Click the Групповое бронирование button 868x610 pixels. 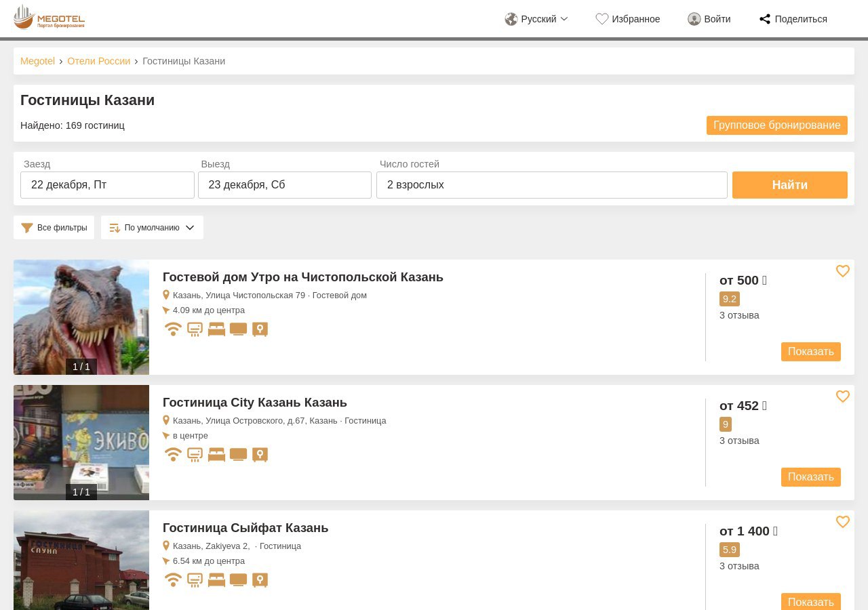click(776, 125)
